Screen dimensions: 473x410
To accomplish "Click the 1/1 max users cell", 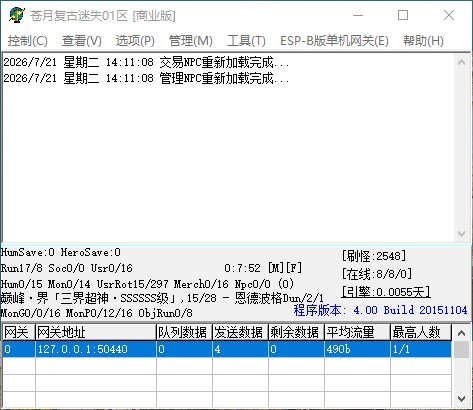I will click(x=421, y=349).
